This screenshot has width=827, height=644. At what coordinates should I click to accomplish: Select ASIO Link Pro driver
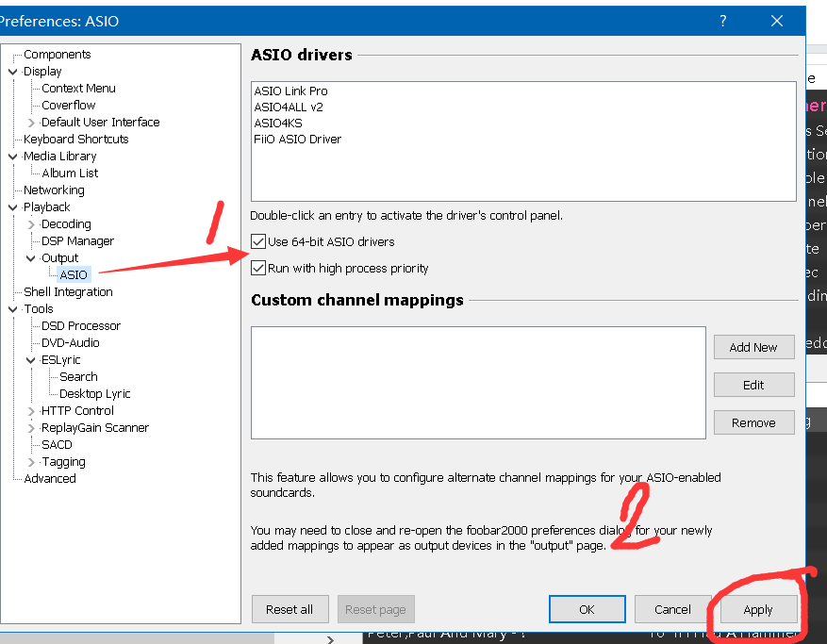[290, 91]
